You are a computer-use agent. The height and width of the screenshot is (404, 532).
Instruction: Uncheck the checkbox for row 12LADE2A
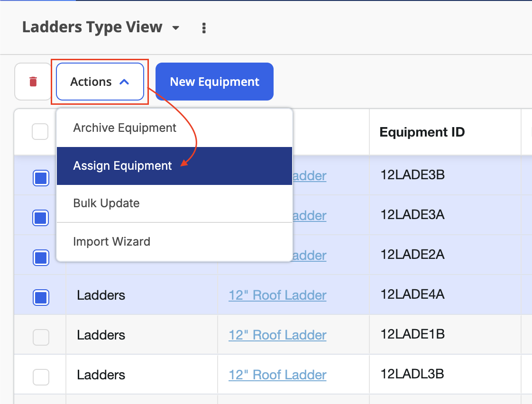tap(41, 257)
